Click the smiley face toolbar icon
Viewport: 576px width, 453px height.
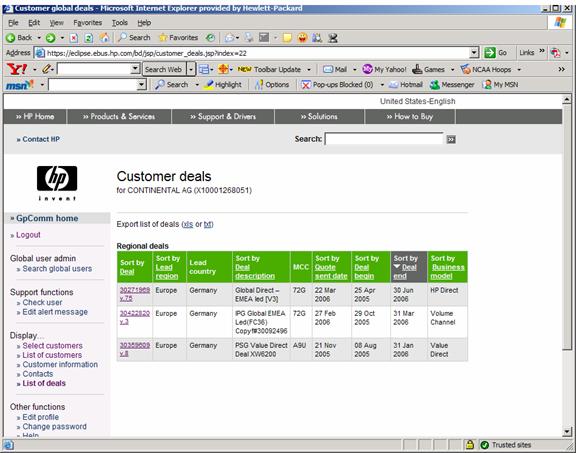(302, 37)
